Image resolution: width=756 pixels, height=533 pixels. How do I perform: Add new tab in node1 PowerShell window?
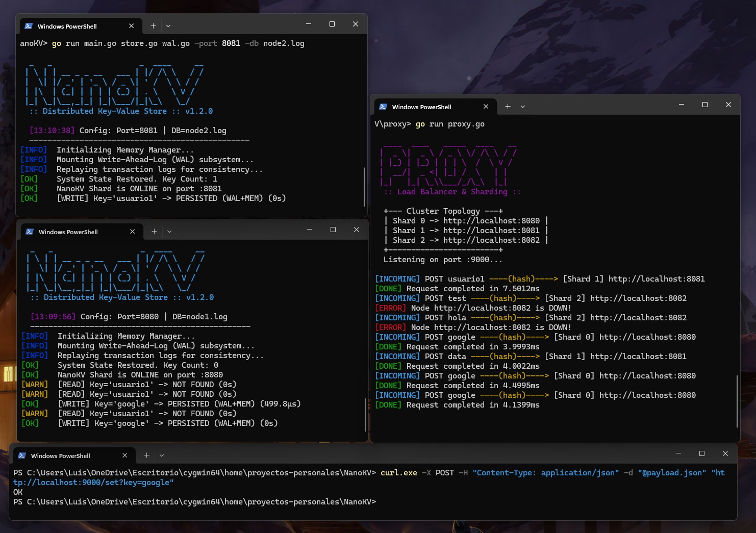154,232
